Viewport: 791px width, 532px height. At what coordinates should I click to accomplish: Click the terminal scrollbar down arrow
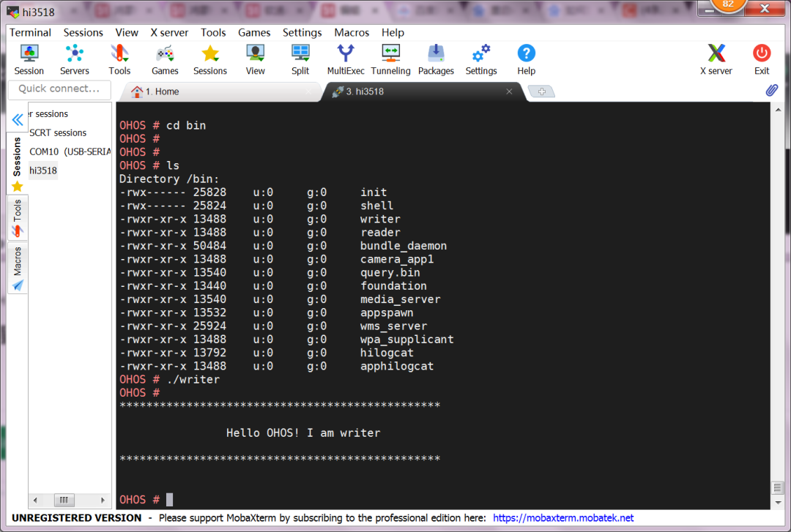click(778, 502)
